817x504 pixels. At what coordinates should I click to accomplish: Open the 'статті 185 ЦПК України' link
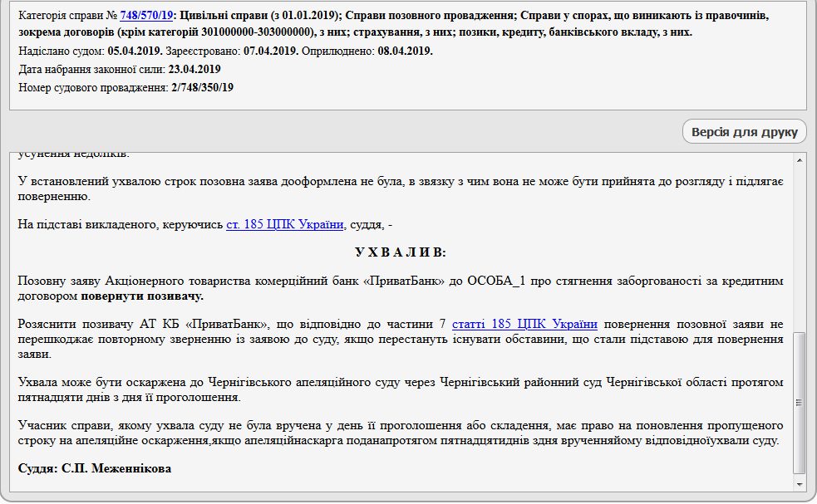coord(524,324)
